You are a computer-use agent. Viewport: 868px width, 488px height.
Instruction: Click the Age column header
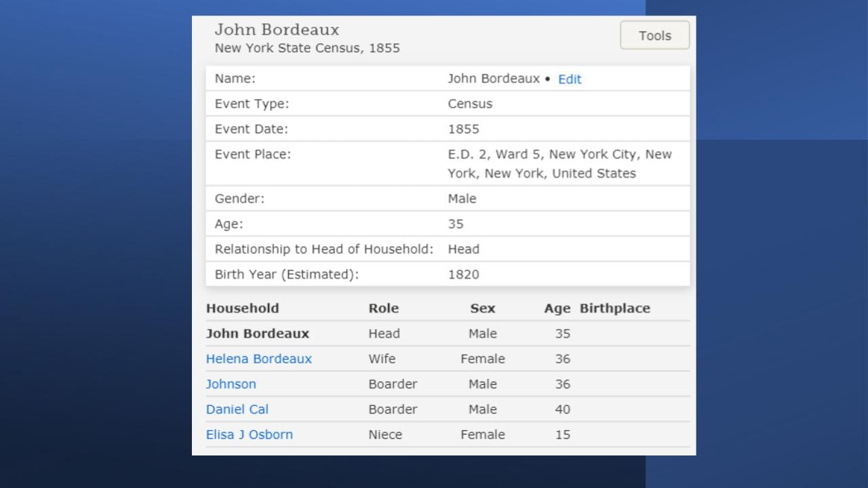[557, 308]
